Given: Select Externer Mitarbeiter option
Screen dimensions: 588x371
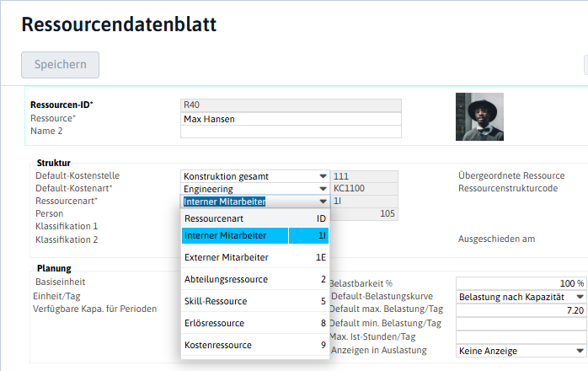Looking at the screenshot, I should 255,257.
